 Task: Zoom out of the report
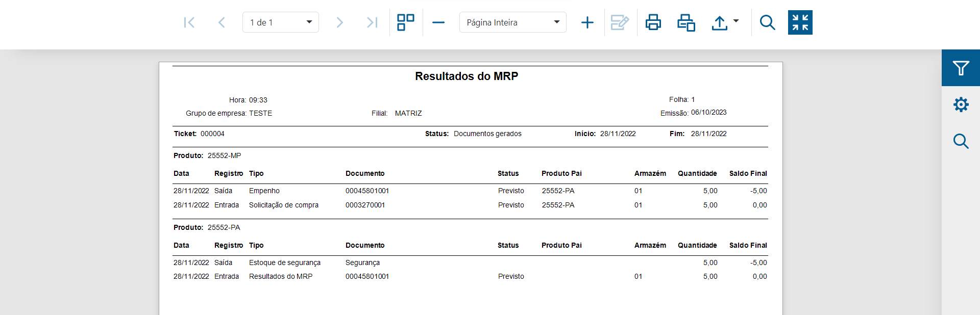coord(438,22)
